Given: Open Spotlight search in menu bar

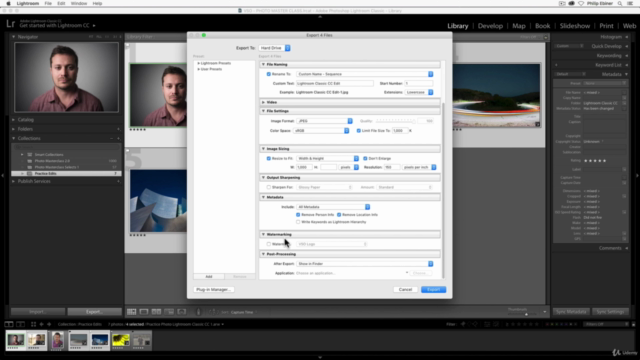Looking at the screenshot, I should point(620,3).
